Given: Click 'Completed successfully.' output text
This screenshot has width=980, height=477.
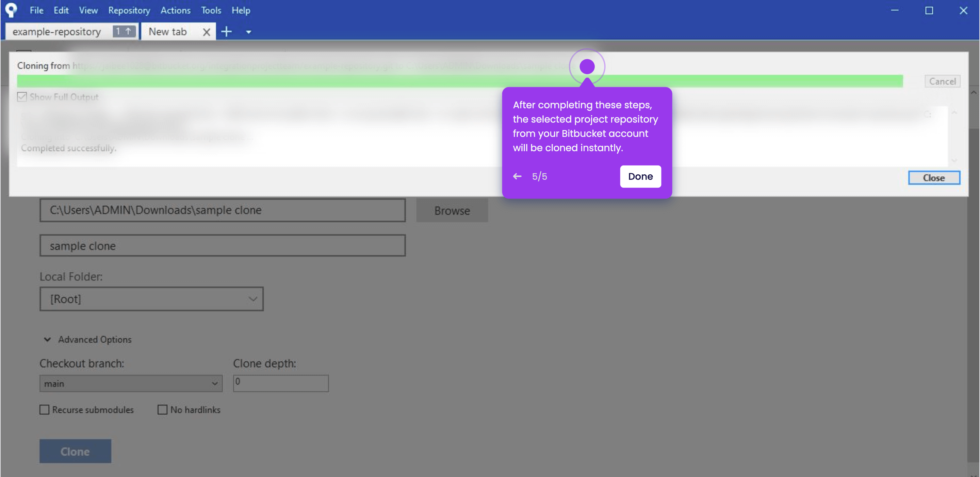Looking at the screenshot, I should tap(68, 148).
